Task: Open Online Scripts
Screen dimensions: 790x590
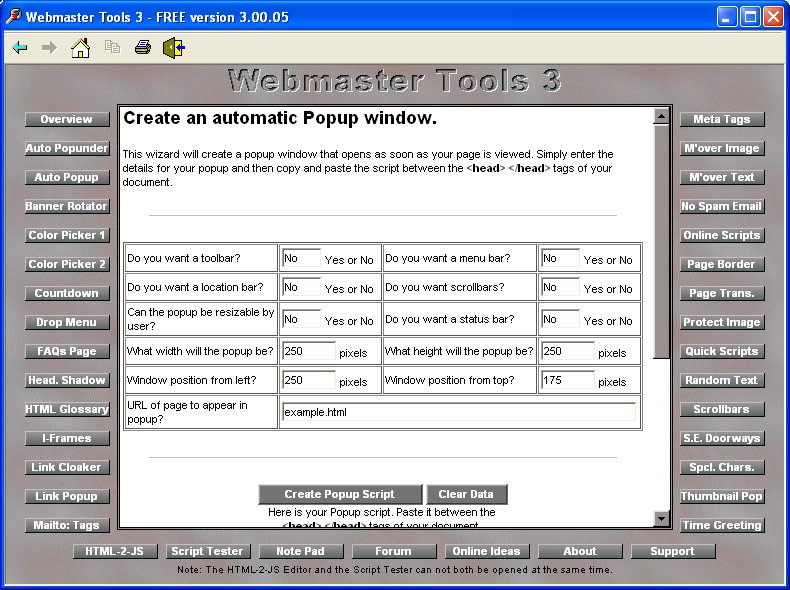Action: (722, 235)
